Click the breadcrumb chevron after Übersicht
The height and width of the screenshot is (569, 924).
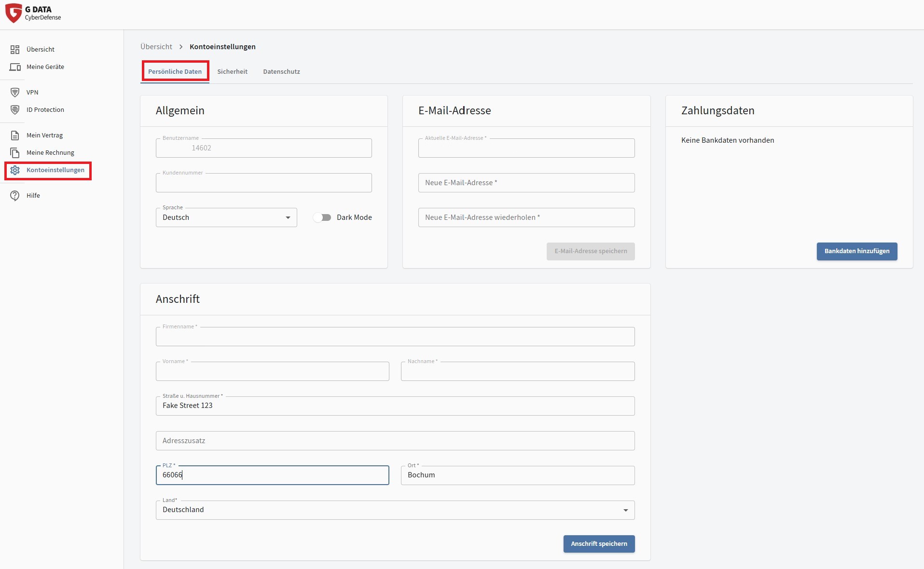pyautogui.click(x=181, y=47)
